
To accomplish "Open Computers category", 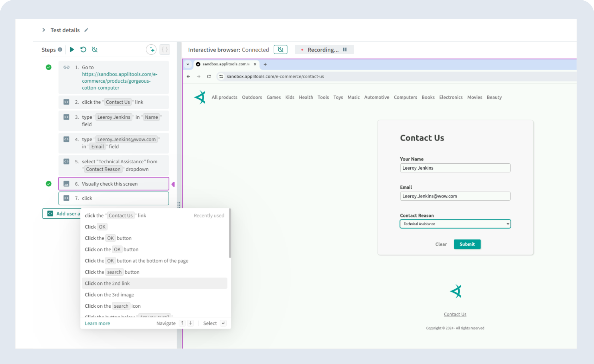I will pos(405,97).
